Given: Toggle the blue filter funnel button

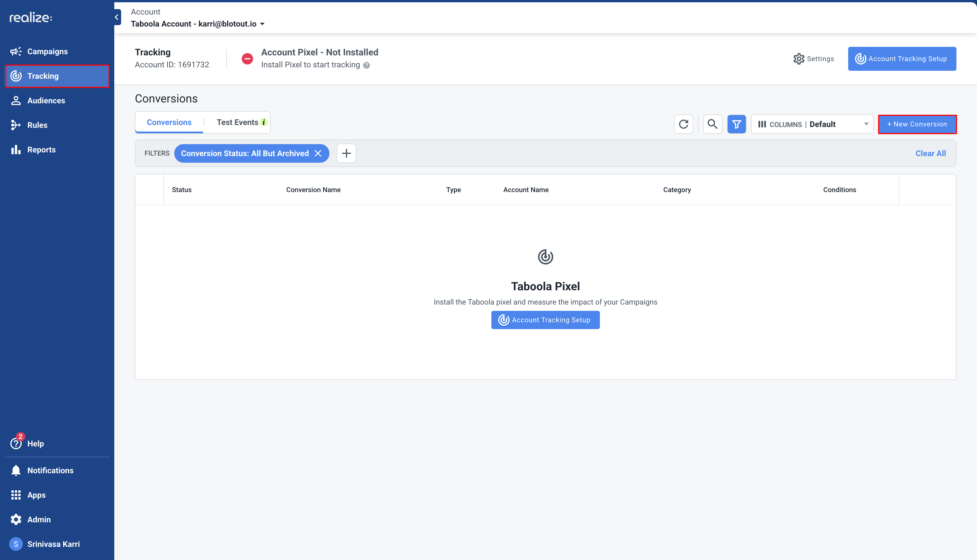Looking at the screenshot, I should (x=736, y=124).
